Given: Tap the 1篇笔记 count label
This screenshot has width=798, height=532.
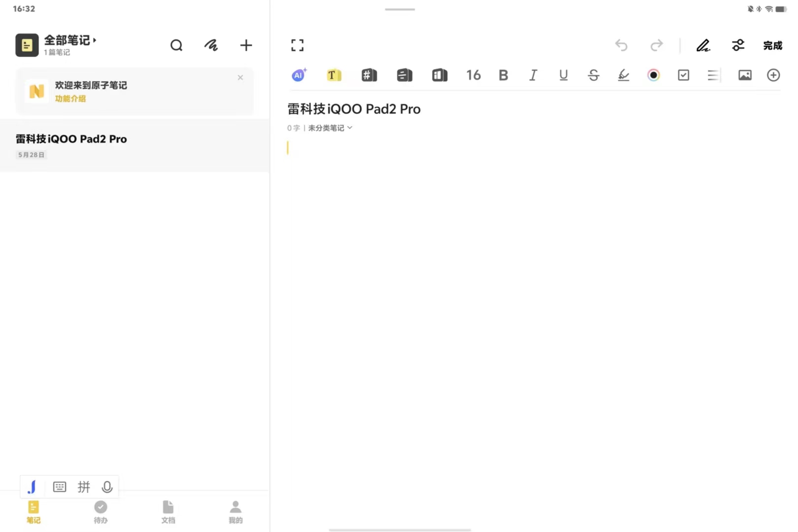Looking at the screenshot, I should pyautogui.click(x=57, y=52).
